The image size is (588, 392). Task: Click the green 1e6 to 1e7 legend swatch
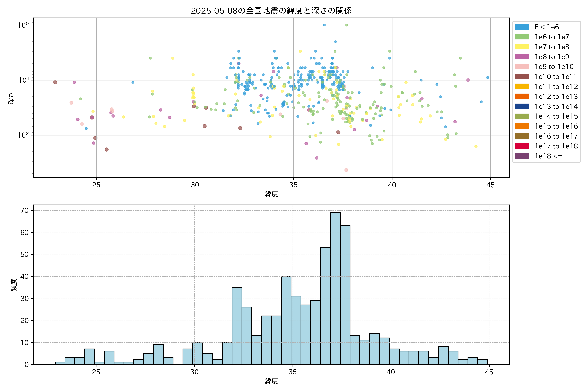coord(522,37)
